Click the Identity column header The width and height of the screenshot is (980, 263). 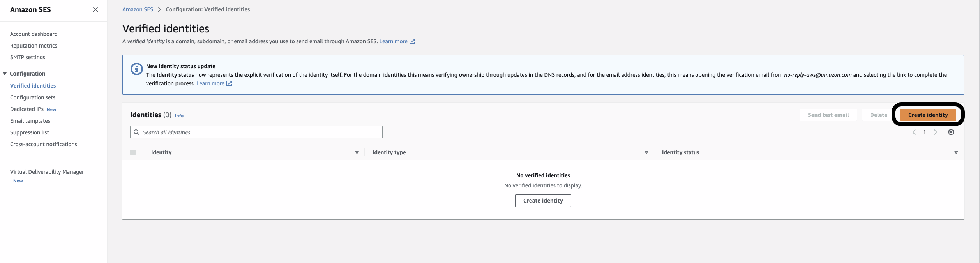click(161, 152)
